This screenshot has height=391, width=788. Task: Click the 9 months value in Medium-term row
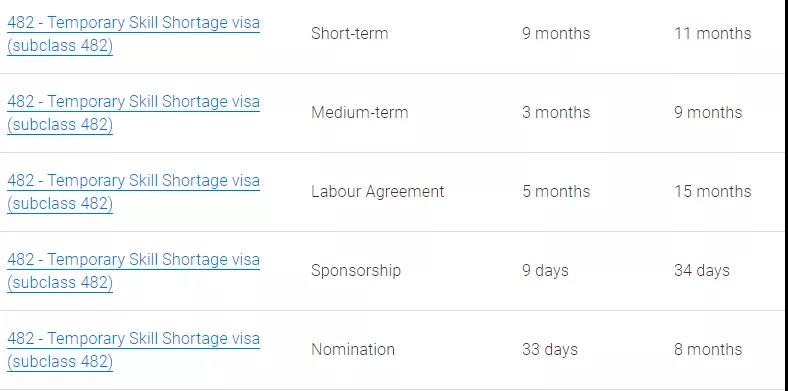point(708,113)
